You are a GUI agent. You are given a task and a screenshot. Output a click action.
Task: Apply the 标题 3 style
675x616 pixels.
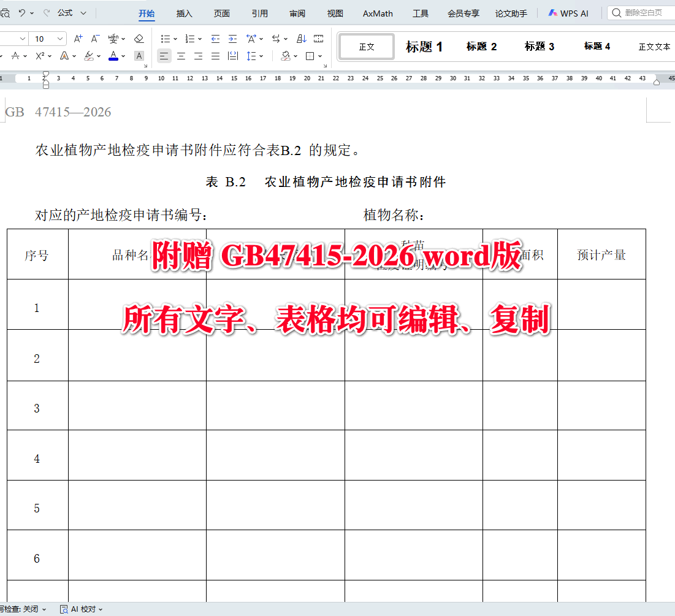[x=540, y=47]
